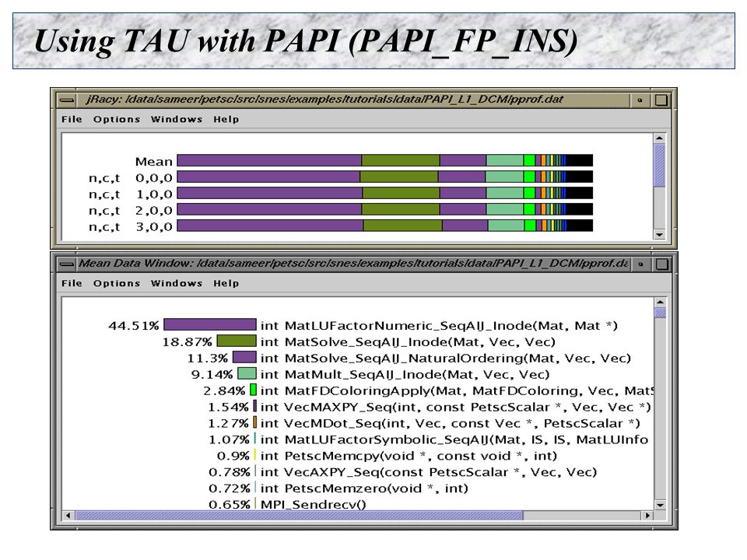Select MatMult_SeqAIJ_Inode function name
Viewport: 747px width, 560px height.
405,374
